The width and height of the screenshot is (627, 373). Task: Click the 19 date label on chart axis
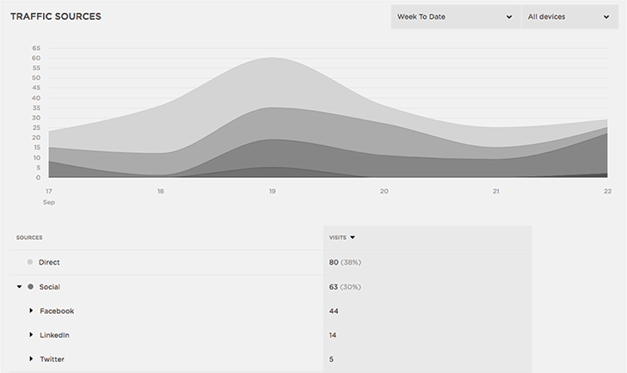coord(272,191)
